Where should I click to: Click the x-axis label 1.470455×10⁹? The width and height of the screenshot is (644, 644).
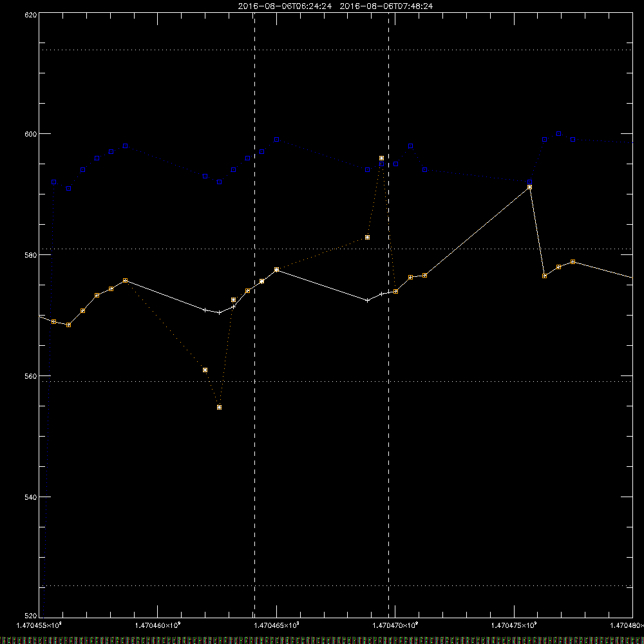(39, 625)
